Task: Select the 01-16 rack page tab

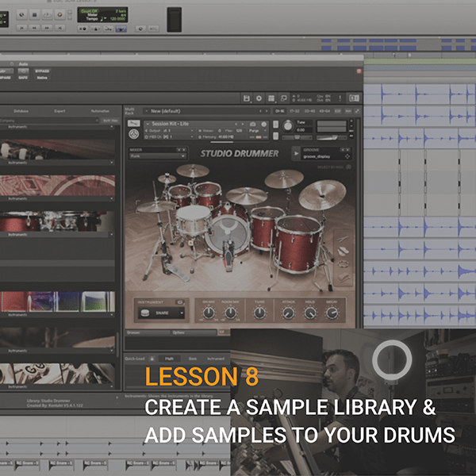Action: tap(279, 111)
